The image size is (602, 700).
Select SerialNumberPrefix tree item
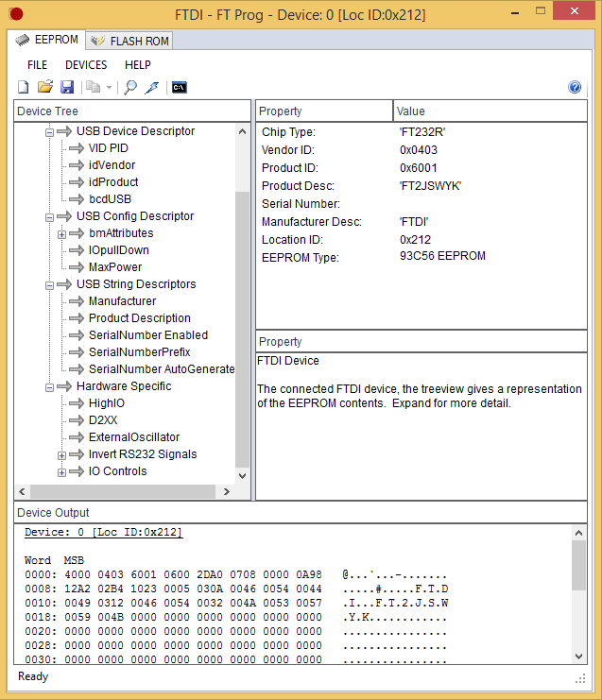click(139, 352)
